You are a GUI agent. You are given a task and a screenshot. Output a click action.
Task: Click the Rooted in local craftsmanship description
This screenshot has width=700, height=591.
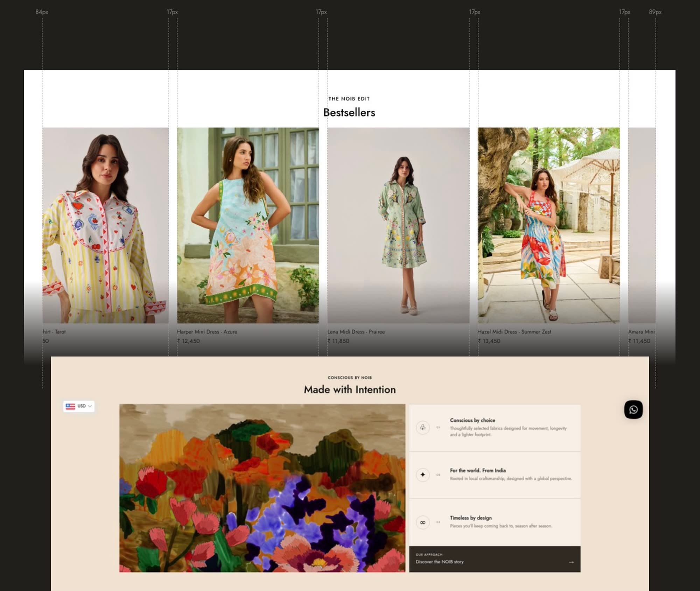click(511, 478)
